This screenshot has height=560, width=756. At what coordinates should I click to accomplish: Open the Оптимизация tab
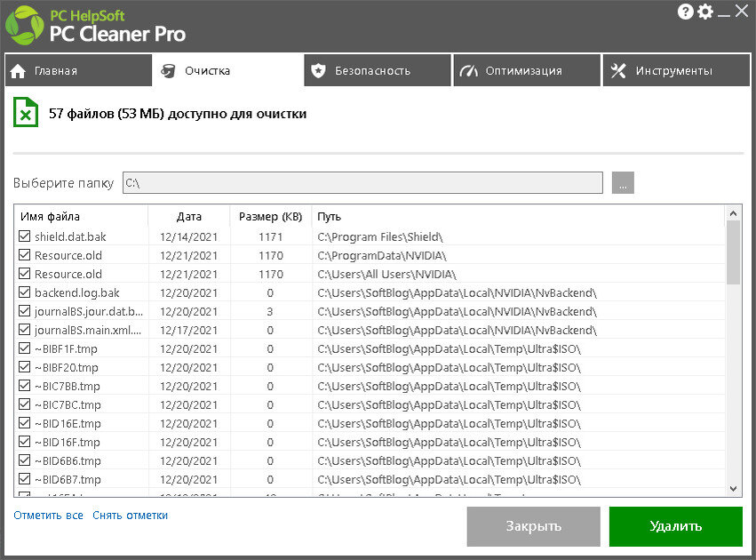527,70
